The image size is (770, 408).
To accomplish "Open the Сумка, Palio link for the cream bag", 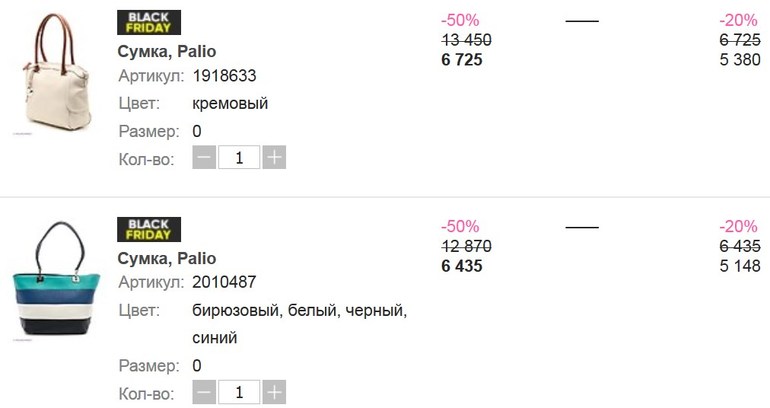I will [166, 51].
